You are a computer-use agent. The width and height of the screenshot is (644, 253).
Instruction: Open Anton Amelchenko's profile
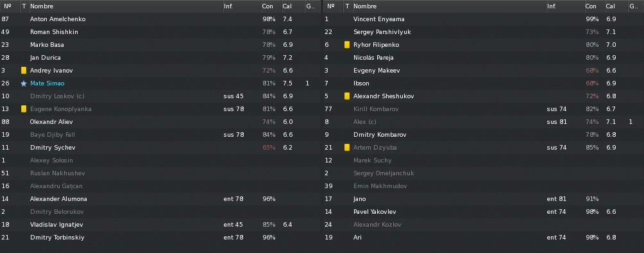point(58,19)
